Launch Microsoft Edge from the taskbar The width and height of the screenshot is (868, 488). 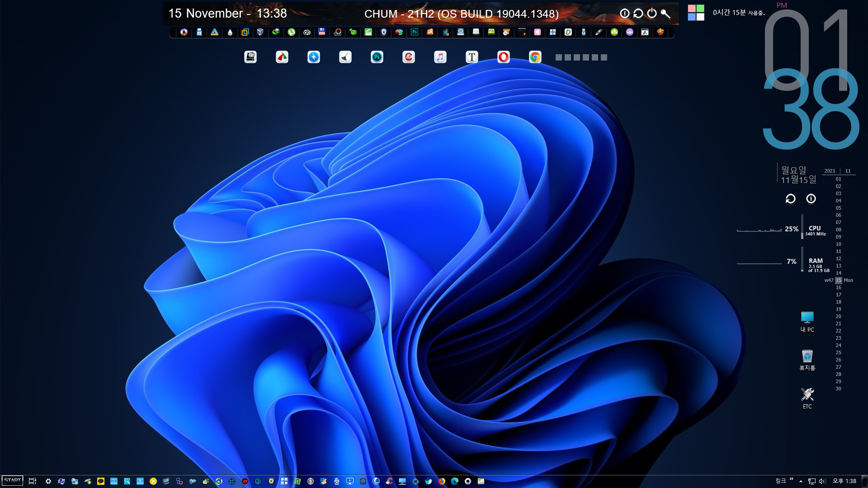coord(455,481)
